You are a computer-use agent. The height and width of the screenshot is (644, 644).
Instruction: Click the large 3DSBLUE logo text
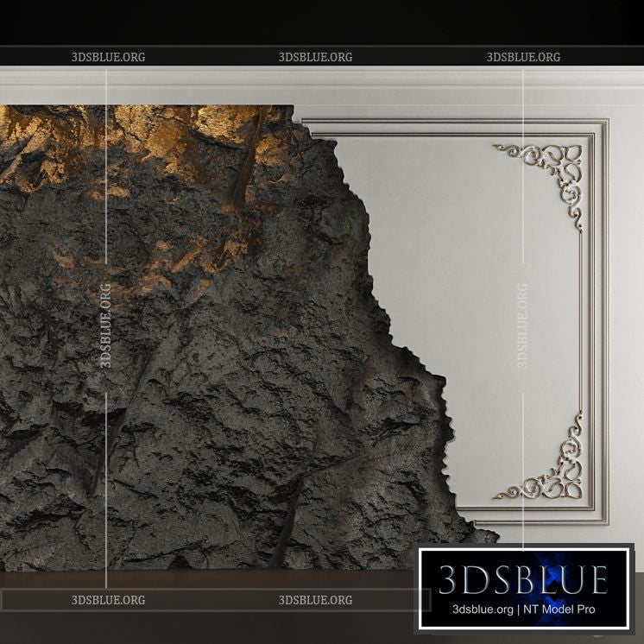click(522, 579)
